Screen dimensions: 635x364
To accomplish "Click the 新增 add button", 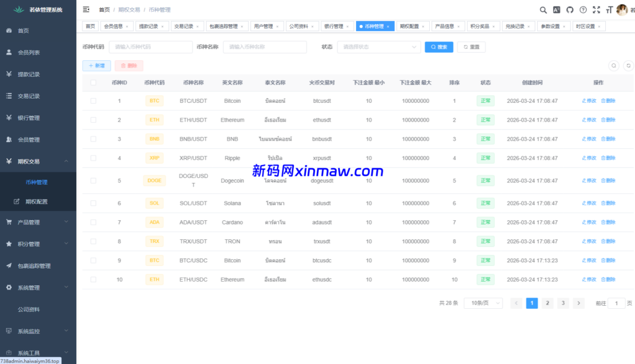I will pos(97,66).
